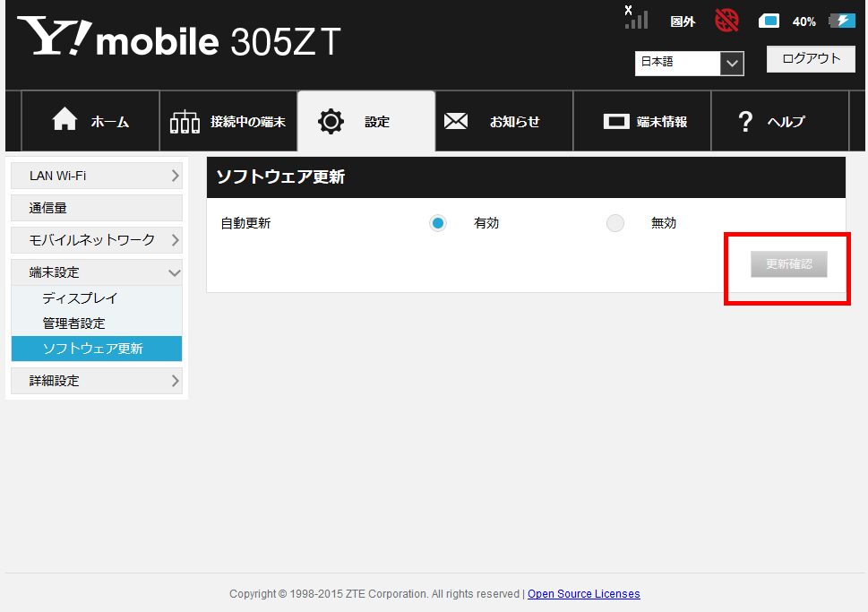Click the device info screen icon
868x612 pixels.
[x=616, y=121]
